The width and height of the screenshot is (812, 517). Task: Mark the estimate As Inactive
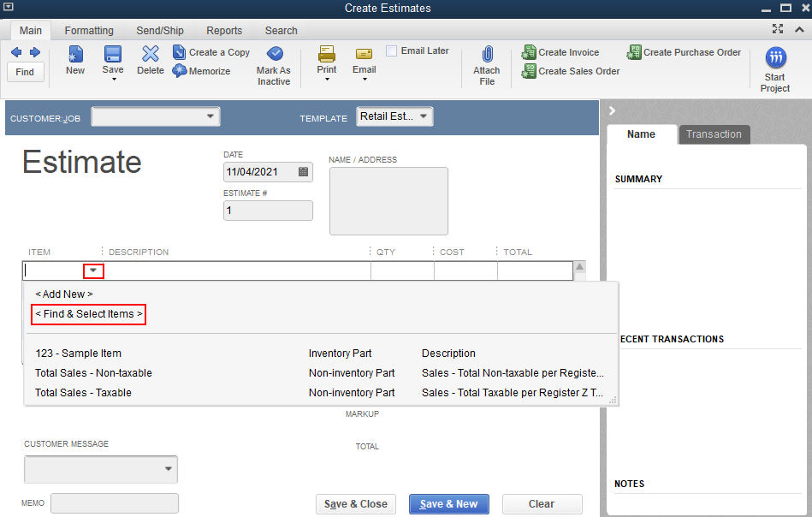click(274, 66)
